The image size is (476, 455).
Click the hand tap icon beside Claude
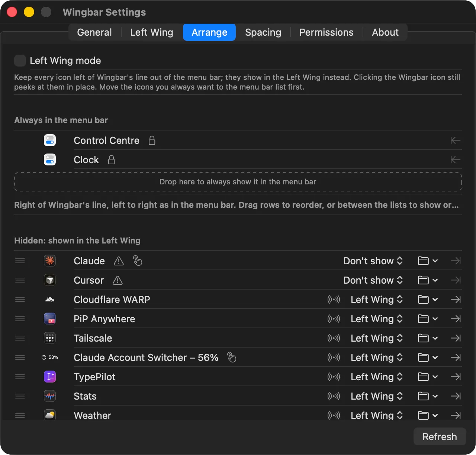(138, 261)
